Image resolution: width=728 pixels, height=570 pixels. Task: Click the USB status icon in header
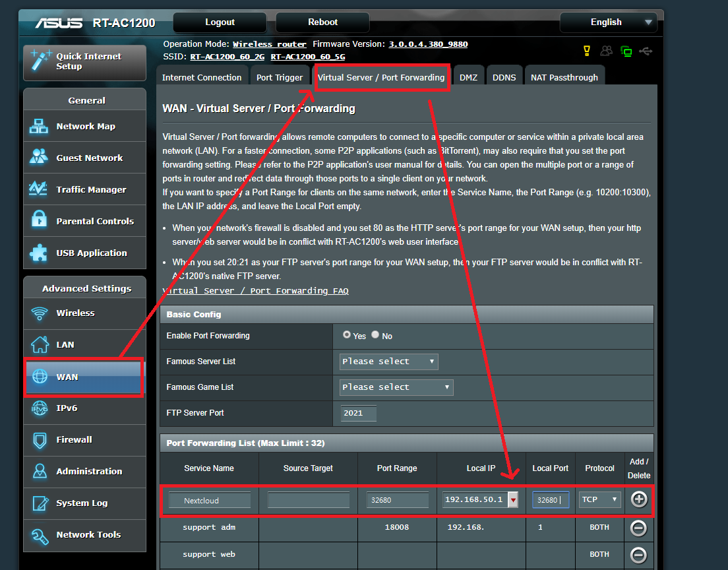(x=646, y=51)
